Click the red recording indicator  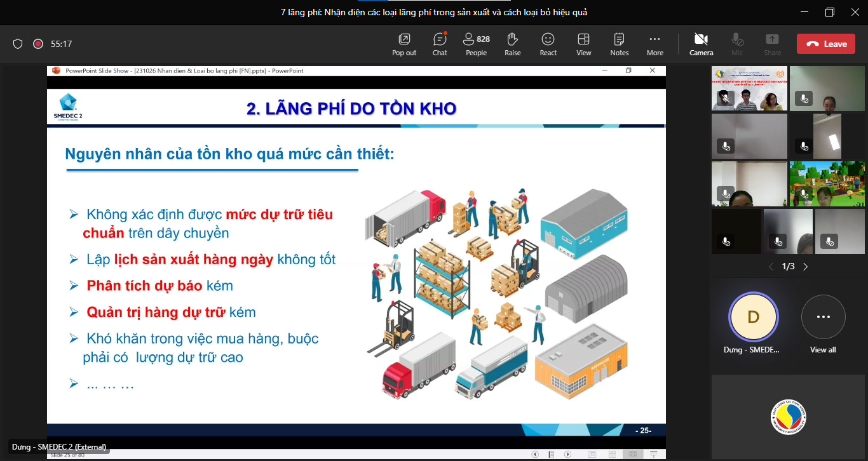click(38, 44)
